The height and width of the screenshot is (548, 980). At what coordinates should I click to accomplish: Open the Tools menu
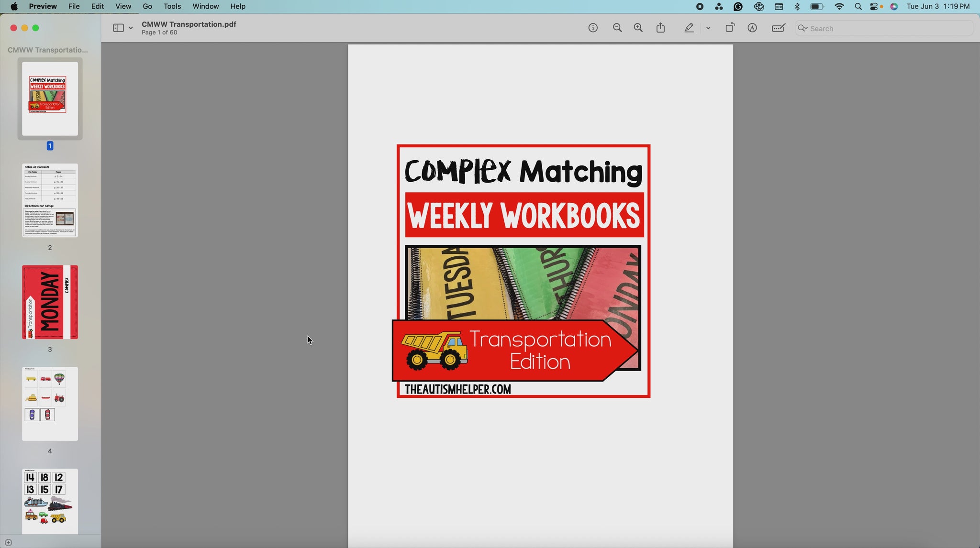coord(172,6)
